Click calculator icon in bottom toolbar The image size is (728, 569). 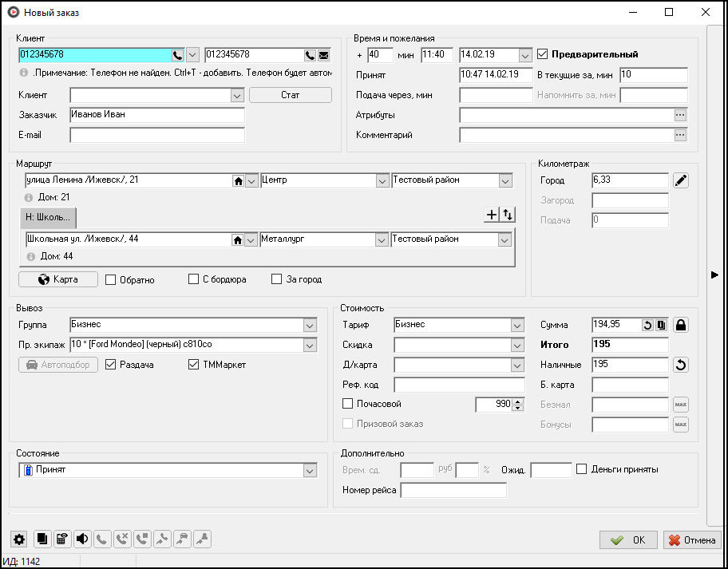(61, 539)
